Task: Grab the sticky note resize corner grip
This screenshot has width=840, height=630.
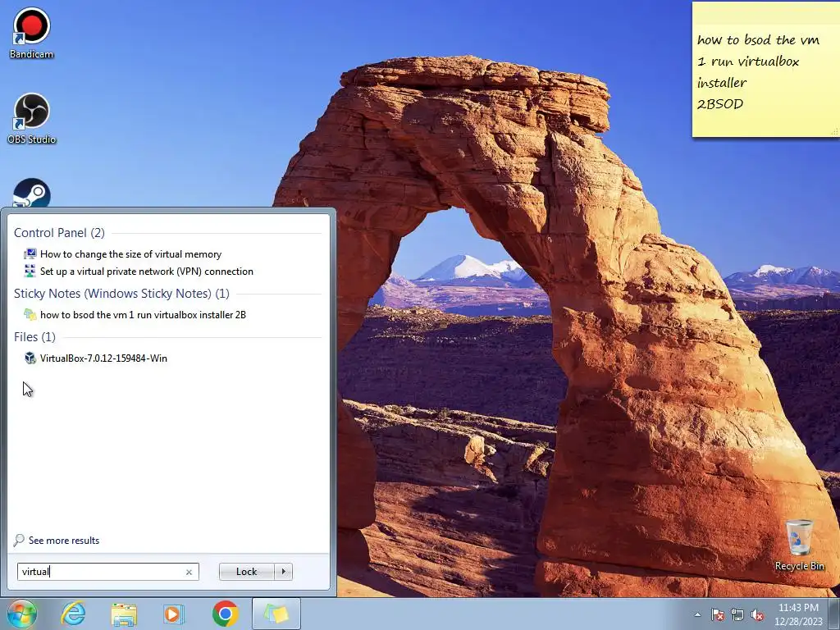Action: [x=834, y=131]
